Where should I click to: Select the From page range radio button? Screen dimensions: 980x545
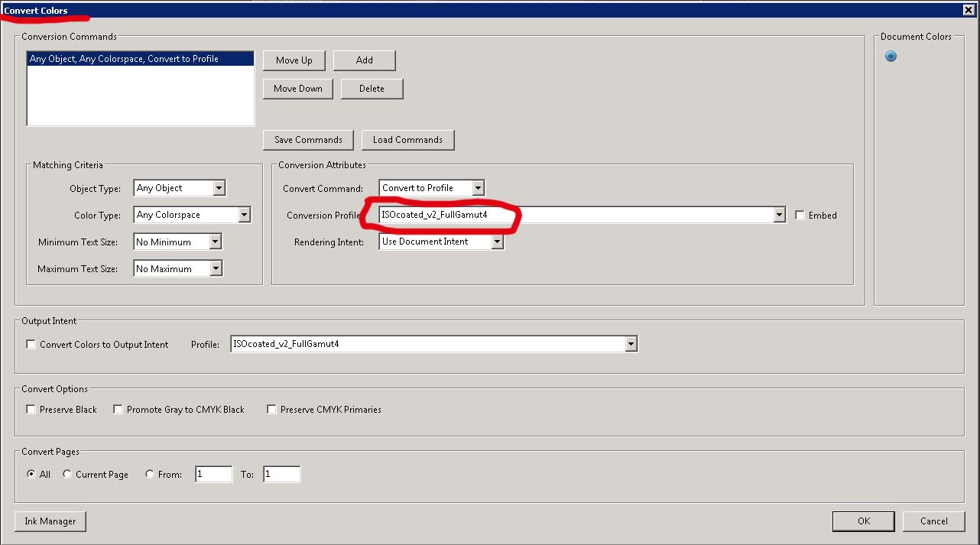[x=149, y=474]
